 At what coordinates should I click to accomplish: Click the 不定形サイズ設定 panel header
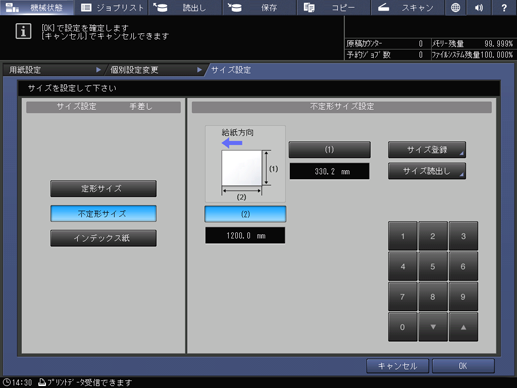coord(342,107)
